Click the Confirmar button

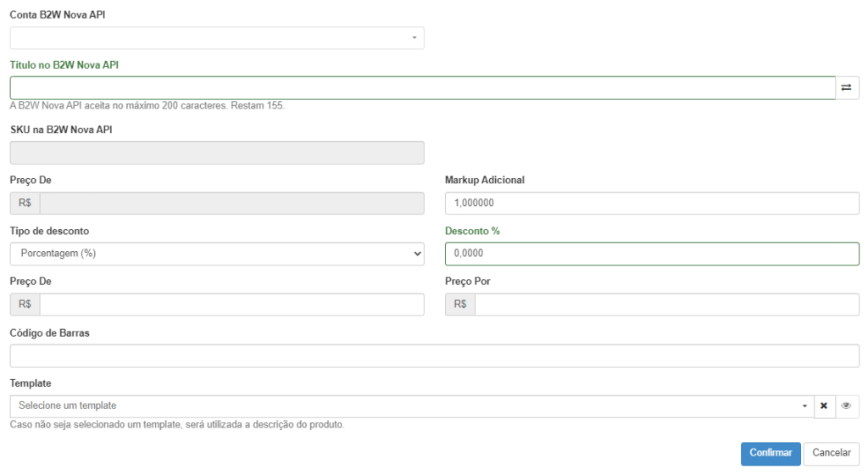771,454
